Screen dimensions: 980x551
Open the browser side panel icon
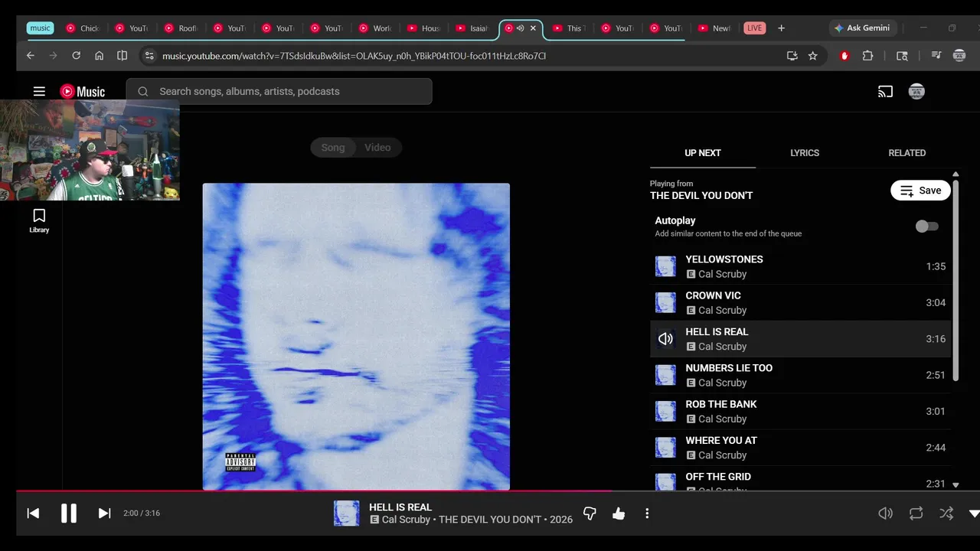click(x=122, y=56)
